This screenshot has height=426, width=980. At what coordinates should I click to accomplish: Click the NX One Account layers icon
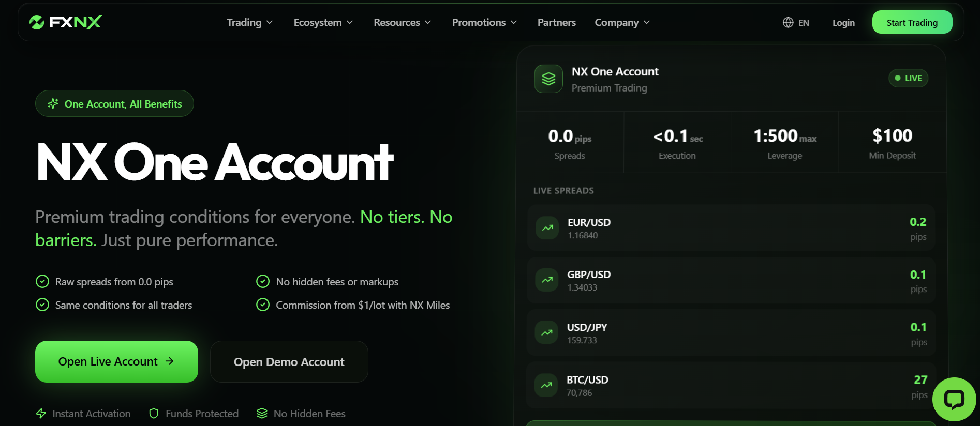pyautogui.click(x=548, y=79)
